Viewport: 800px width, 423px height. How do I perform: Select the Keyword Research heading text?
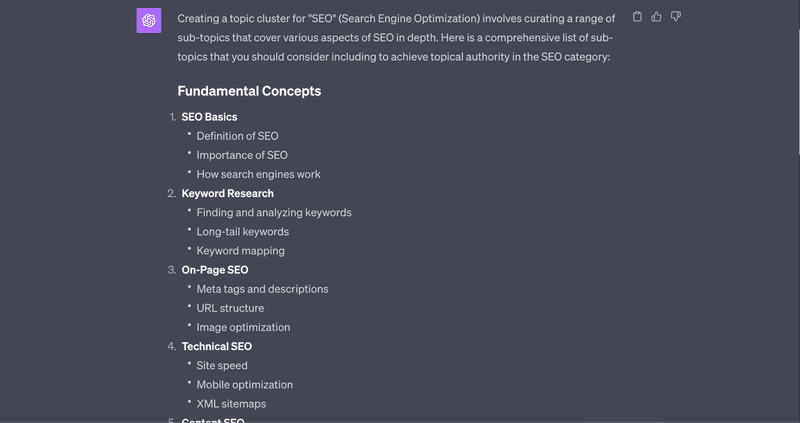point(228,193)
